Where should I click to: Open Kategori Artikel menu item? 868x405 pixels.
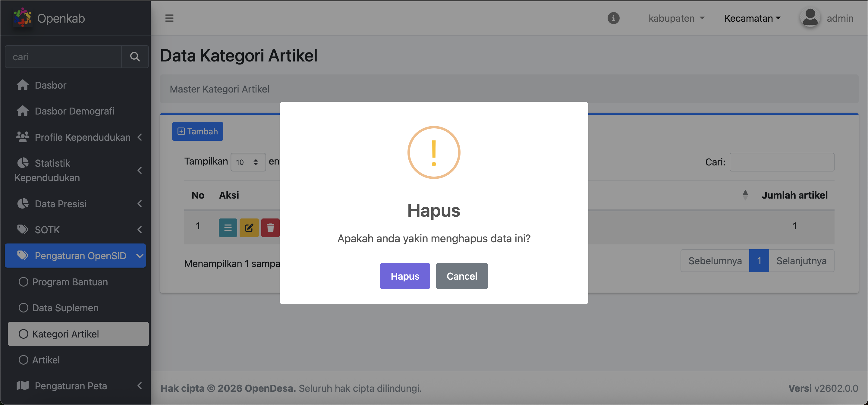pos(65,334)
